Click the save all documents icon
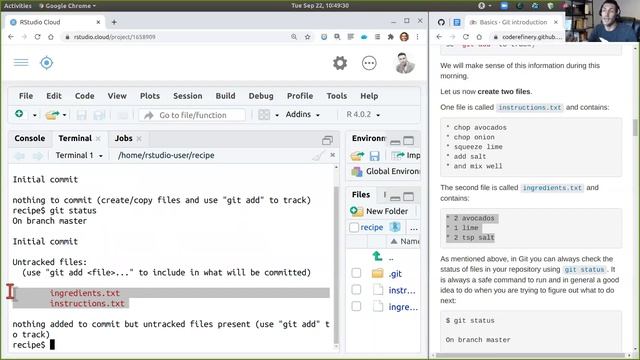Viewport: 640px width, 360px height. pos(99,115)
